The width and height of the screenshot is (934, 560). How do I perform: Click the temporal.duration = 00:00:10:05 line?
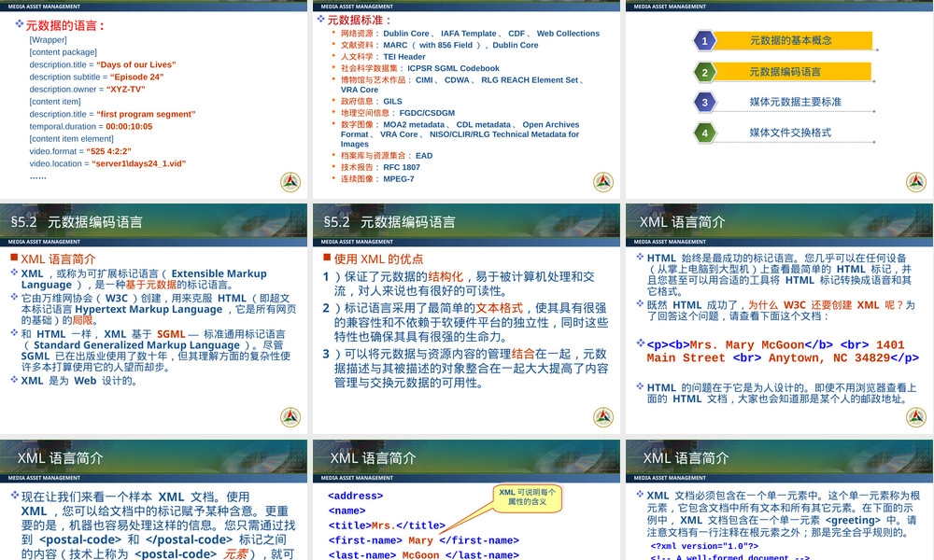91,127
